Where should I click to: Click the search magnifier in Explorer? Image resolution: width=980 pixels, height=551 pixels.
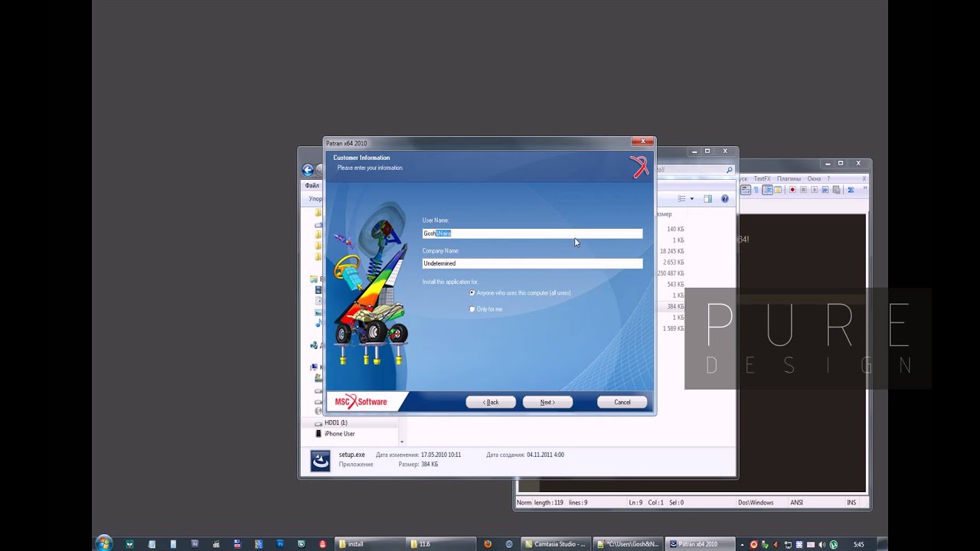729,170
